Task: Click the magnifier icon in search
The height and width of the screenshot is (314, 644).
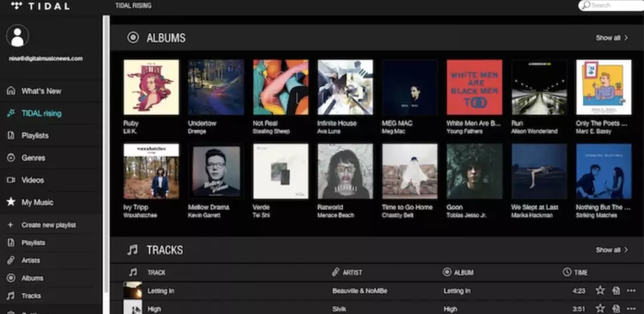Action: [x=586, y=5]
